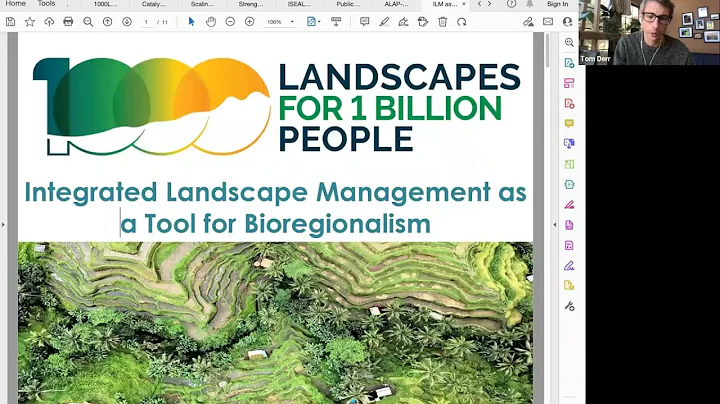Viewport: 720px width, 404px height.
Task: Collapse the right tools pane arrow
Action: tap(554, 224)
